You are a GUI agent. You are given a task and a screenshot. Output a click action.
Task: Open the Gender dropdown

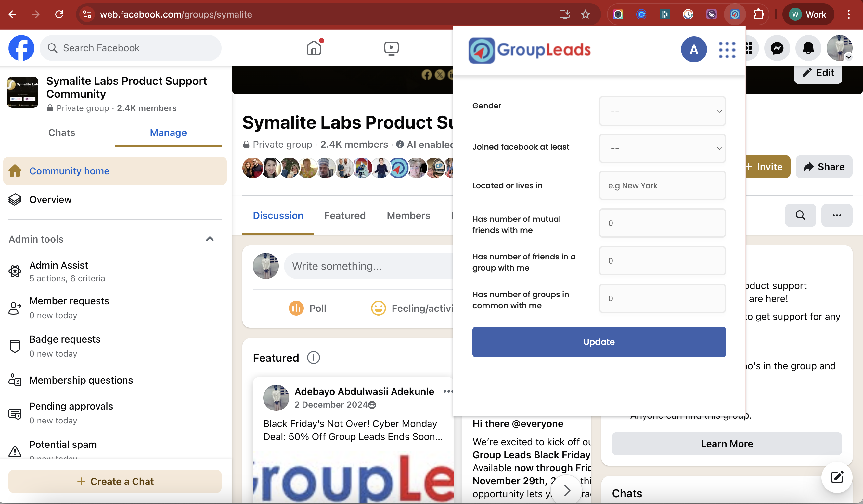[662, 111]
